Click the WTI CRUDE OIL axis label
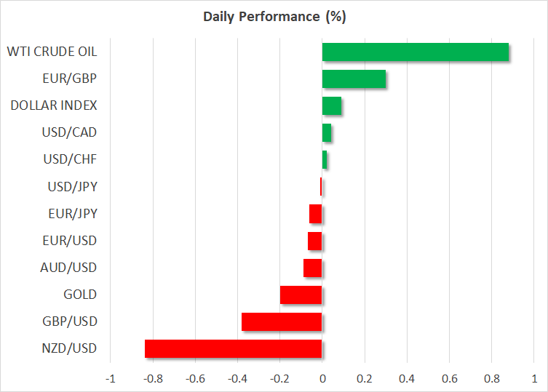This screenshot has height=392, width=548. coord(52,52)
